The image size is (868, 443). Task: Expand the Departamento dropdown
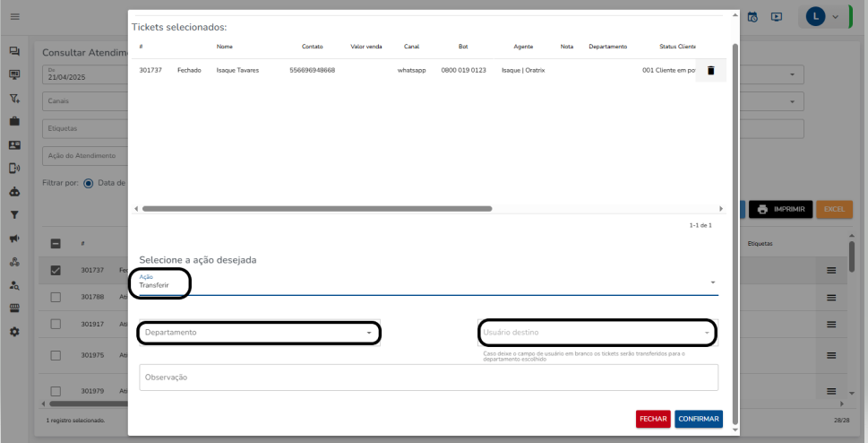(259, 333)
